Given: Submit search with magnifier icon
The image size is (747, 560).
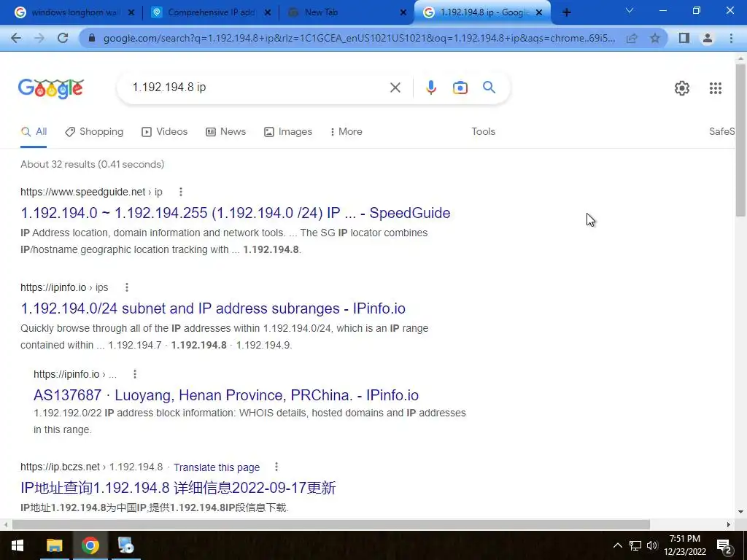Looking at the screenshot, I should (x=489, y=87).
